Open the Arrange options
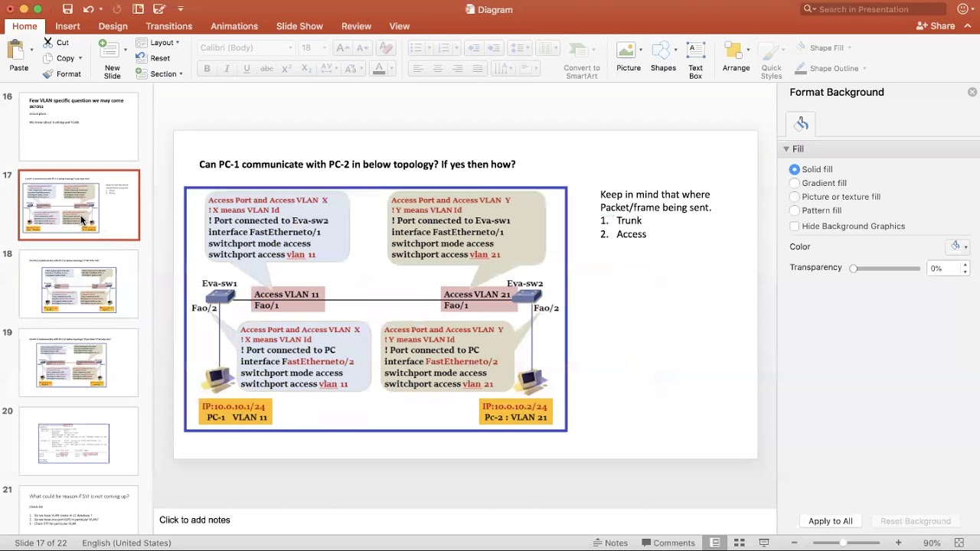The width and height of the screenshot is (980, 551). [x=736, y=57]
